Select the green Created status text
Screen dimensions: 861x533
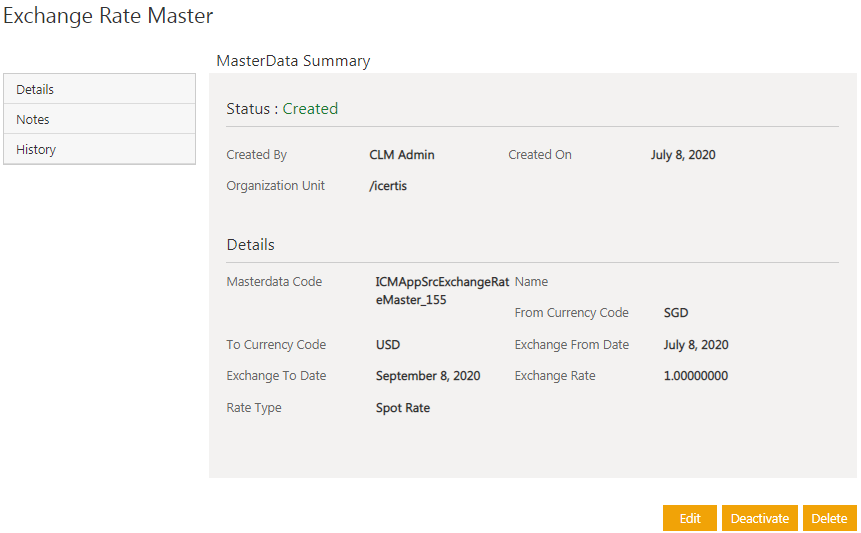pyautogui.click(x=310, y=109)
